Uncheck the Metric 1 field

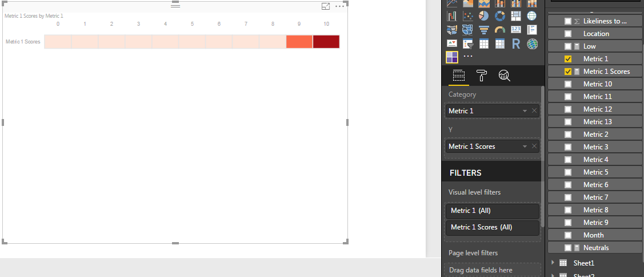coord(568,59)
